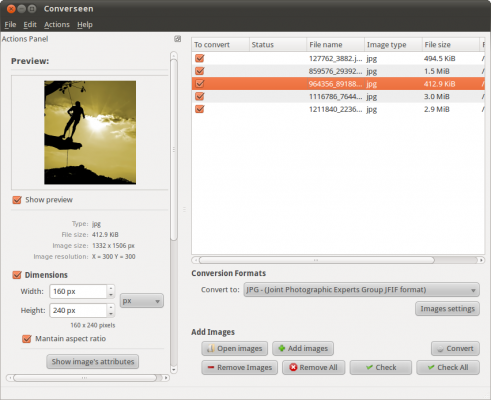Open the Actions menu
Viewport: 491px width, 400px height.
pyautogui.click(x=57, y=25)
